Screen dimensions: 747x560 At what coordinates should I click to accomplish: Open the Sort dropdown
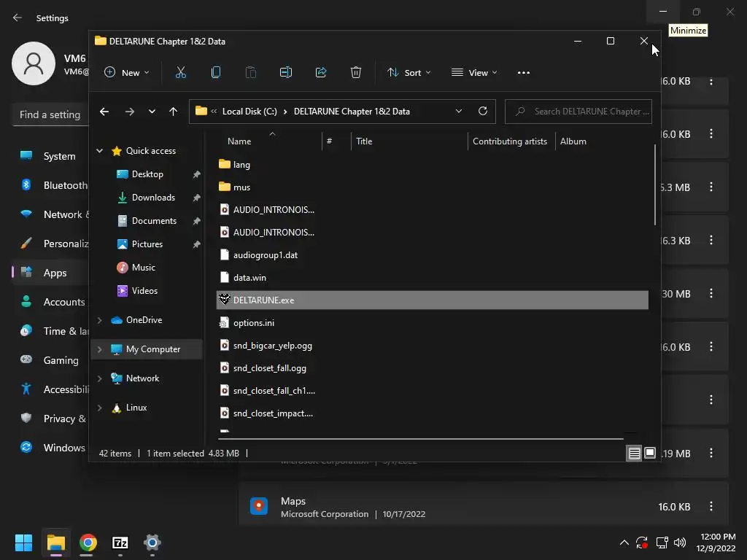[x=409, y=72]
